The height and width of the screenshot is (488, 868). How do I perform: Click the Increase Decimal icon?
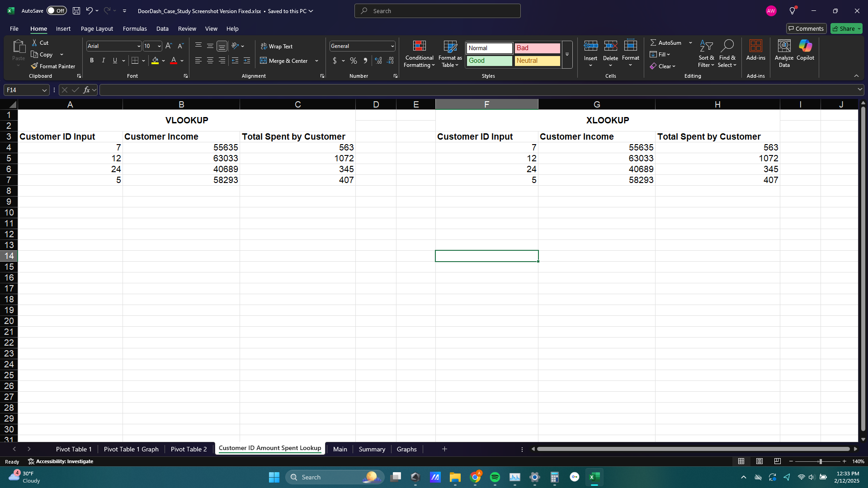point(378,61)
